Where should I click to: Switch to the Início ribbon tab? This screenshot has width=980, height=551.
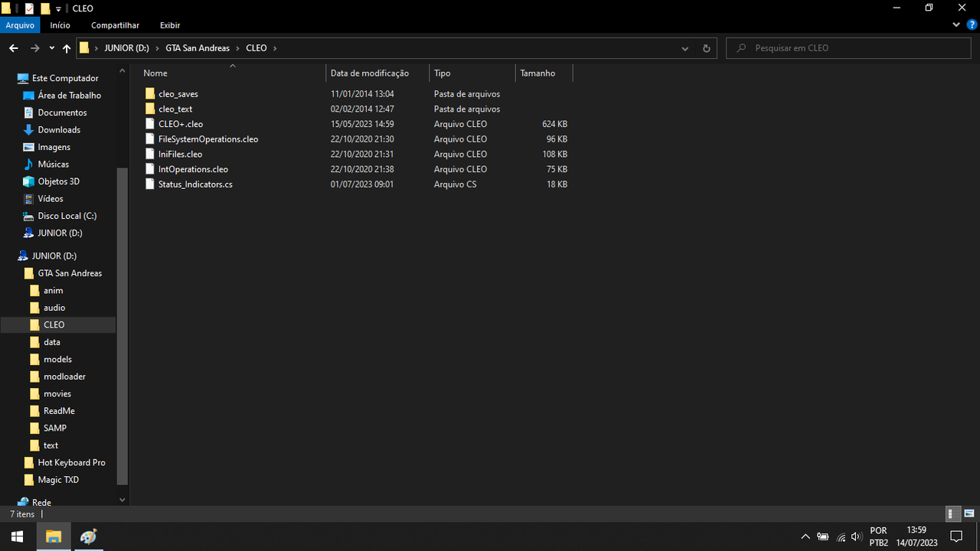pyautogui.click(x=60, y=25)
